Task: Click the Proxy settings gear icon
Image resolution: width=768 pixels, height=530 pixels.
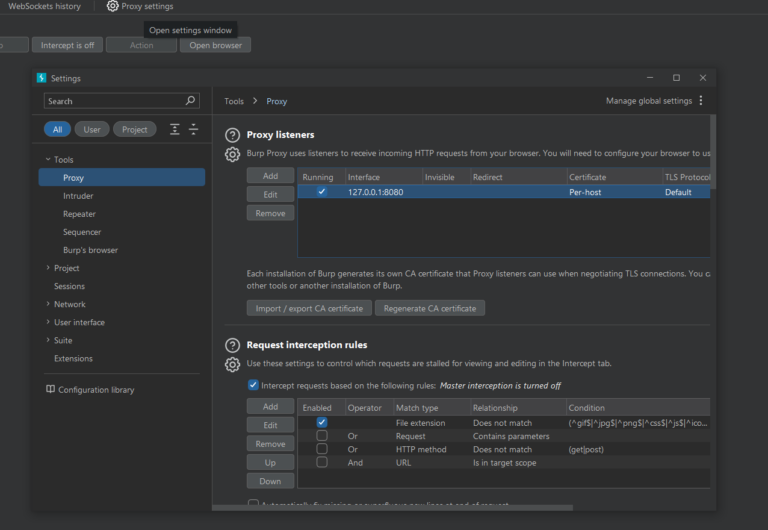Action: pyautogui.click(x=113, y=6)
